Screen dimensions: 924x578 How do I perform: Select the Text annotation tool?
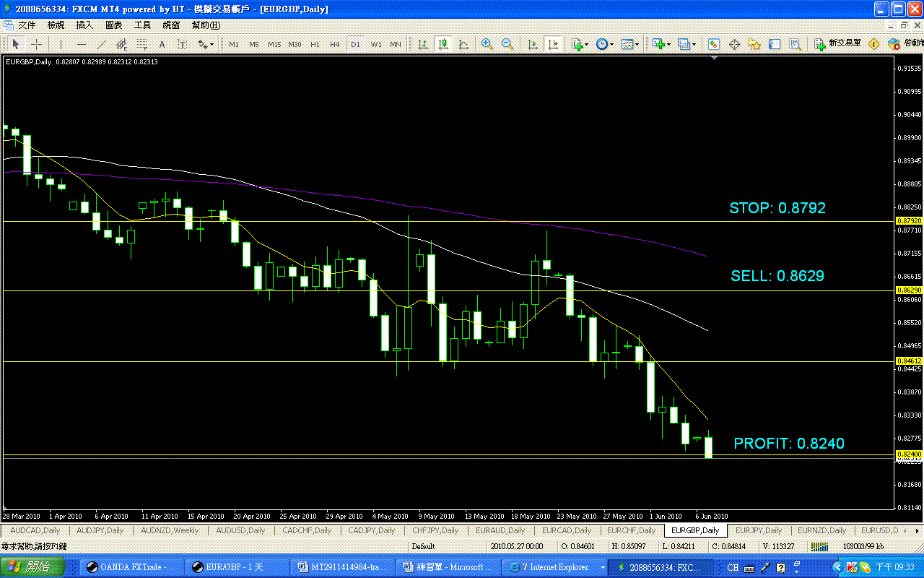coord(162,43)
